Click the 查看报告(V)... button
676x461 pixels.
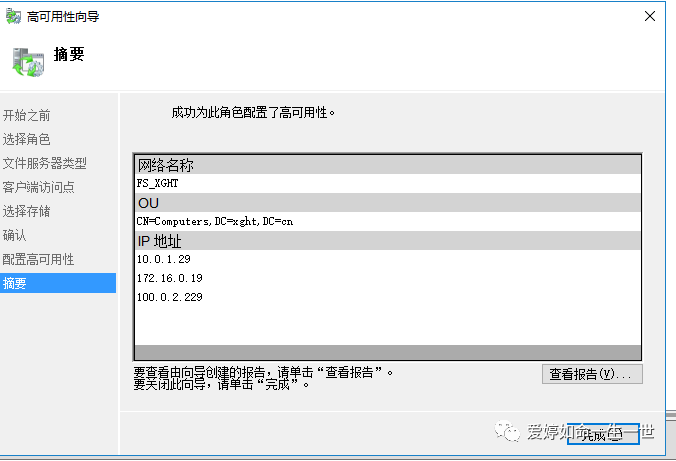592,374
